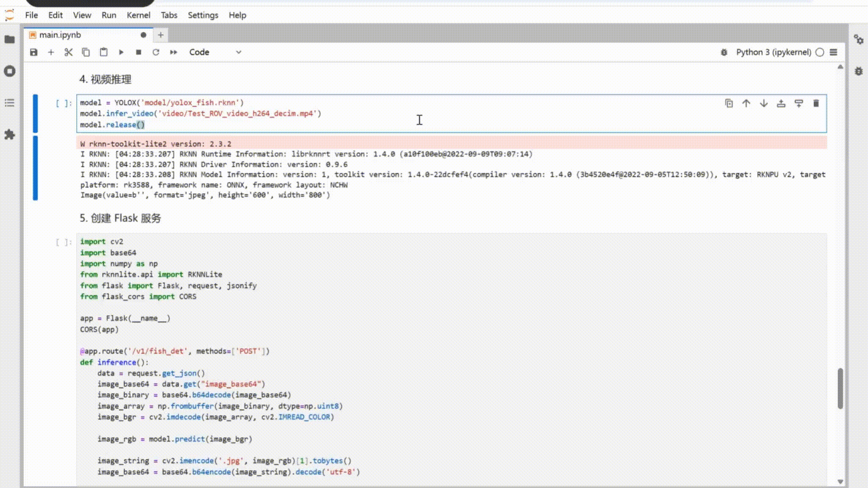The width and height of the screenshot is (868, 488).
Task: Run the selected cell with play icon
Action: (121, 52)
